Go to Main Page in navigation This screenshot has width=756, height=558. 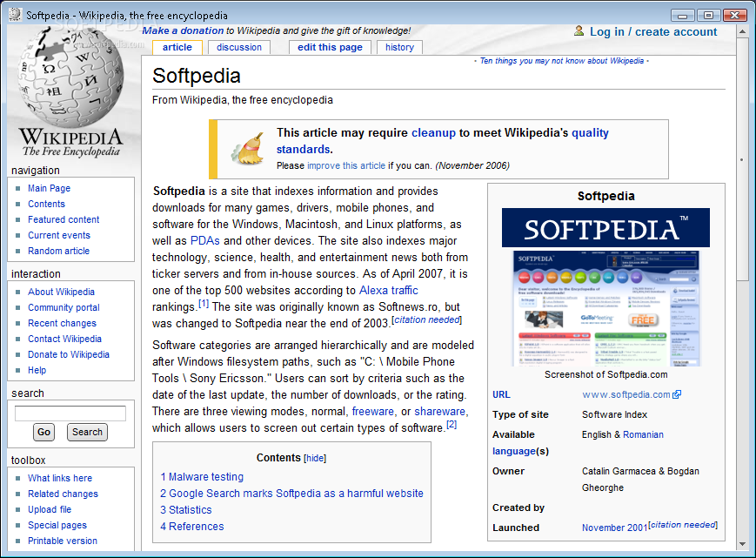[50, 188]
